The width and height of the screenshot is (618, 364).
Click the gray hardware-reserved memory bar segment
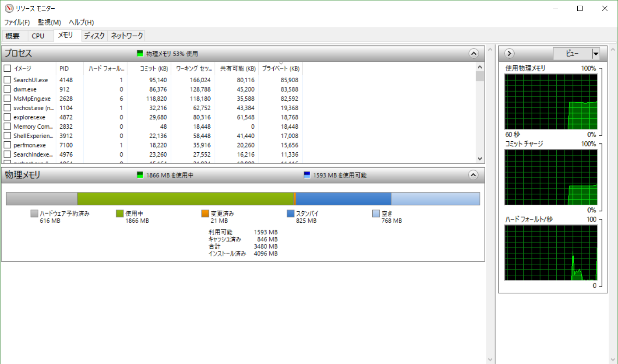[42, 199]
